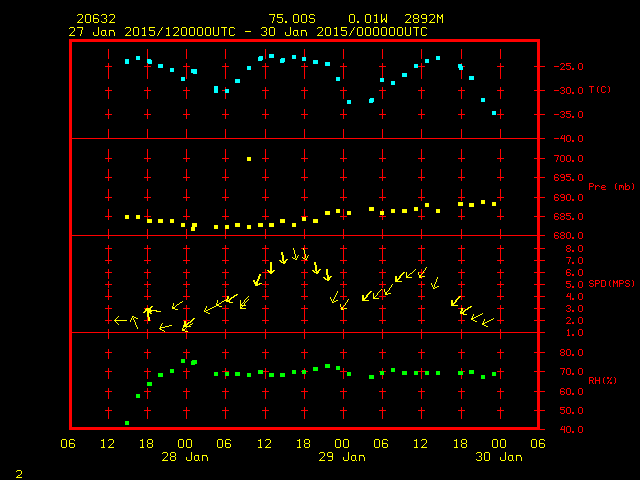Click the 29 Jan date label
Screen dimensions: 640x480
[341, 457]
